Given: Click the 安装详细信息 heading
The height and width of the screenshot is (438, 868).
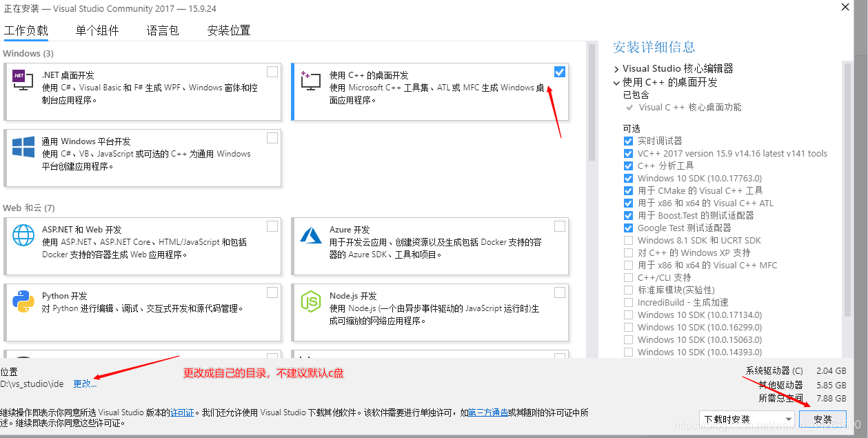Looking at the screenshot, I should 654,47.
